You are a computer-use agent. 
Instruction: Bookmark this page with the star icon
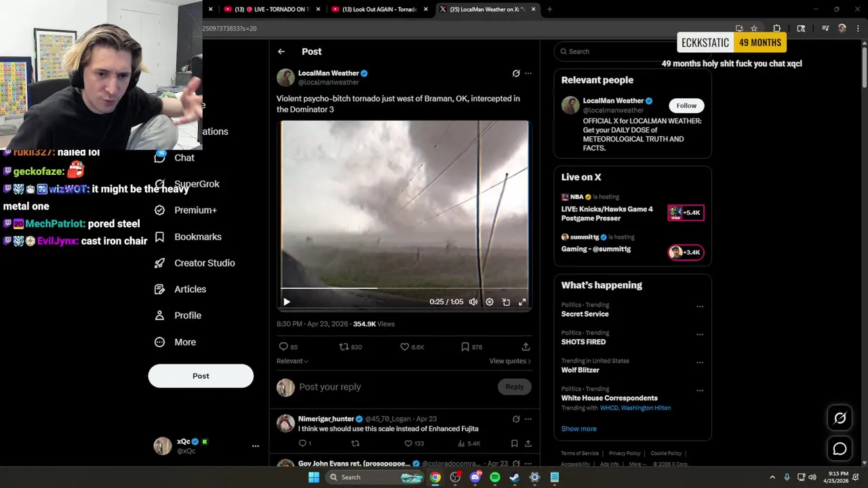point(754,28)
